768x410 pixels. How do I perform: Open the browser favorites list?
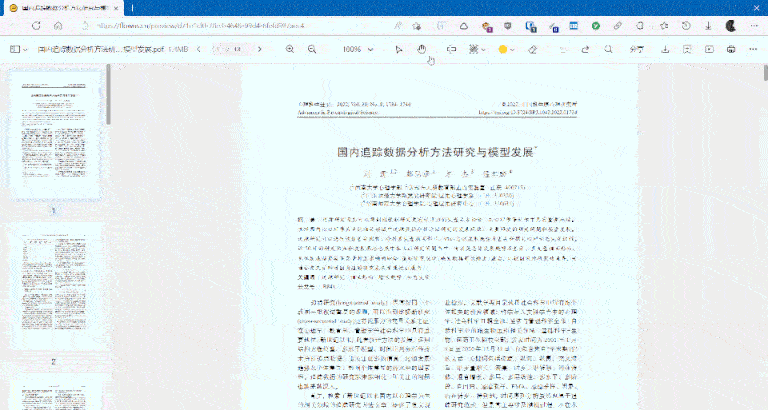[664, 26]
